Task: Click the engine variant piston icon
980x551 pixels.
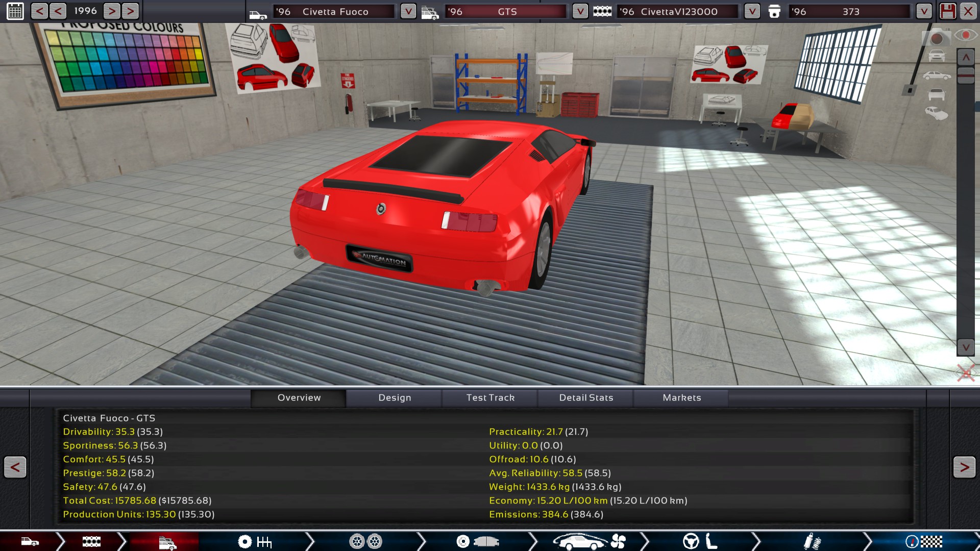Action: [774, 12]
